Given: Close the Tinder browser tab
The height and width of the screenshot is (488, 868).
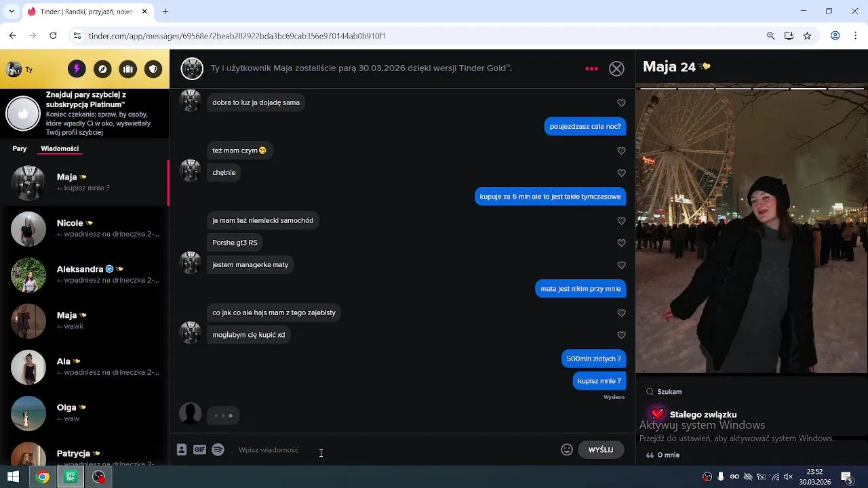Looking at the screenshot, I should [x=144, y=12].
